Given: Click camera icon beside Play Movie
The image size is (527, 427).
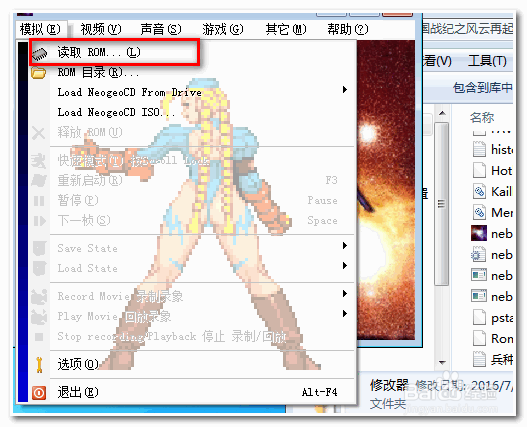Looking at the screenshot, I should (39, 317).
